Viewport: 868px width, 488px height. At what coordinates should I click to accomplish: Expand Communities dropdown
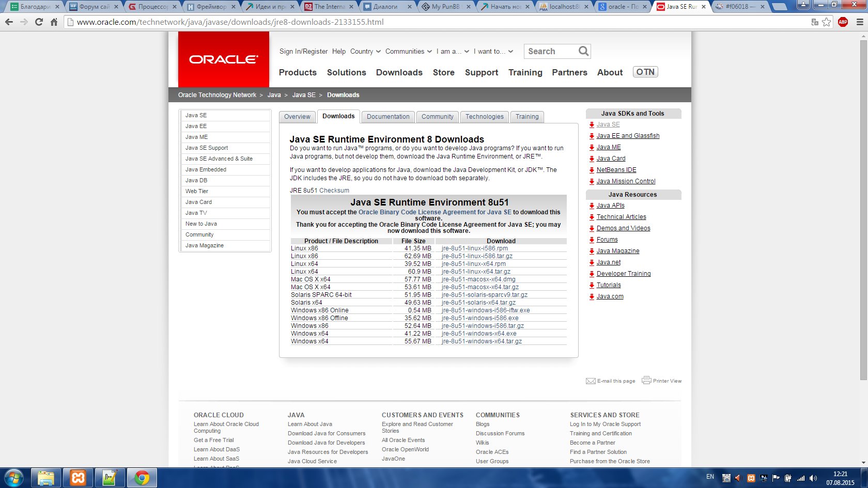(x=408, y=52)
